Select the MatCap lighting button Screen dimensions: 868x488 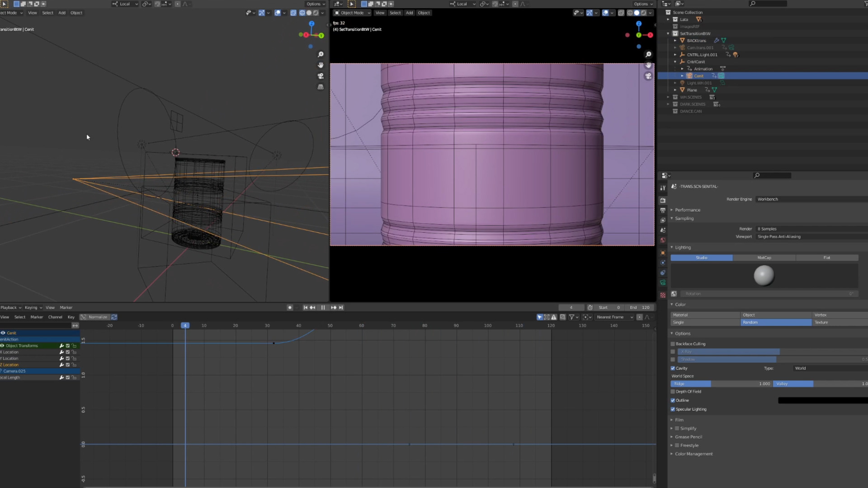(764, 258)
